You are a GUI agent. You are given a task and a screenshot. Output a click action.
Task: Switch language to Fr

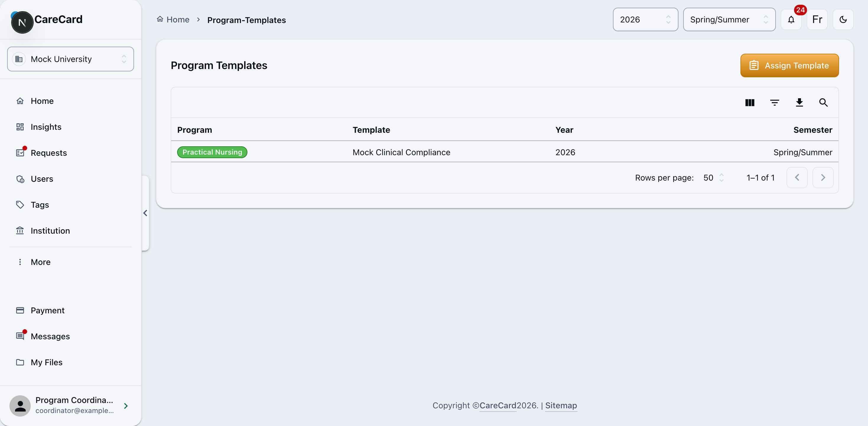tap(817, 19)
